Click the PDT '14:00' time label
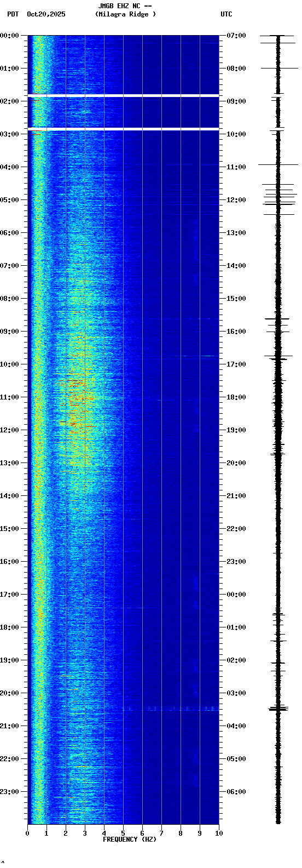Viewport: 302px width, 868px height. pos(9,496)
